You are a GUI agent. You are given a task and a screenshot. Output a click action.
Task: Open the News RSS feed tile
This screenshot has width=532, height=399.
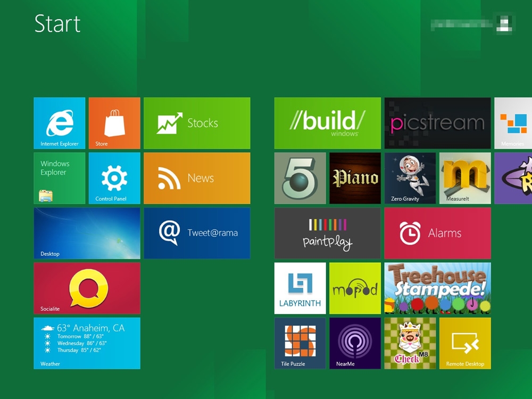click(197, 178)
